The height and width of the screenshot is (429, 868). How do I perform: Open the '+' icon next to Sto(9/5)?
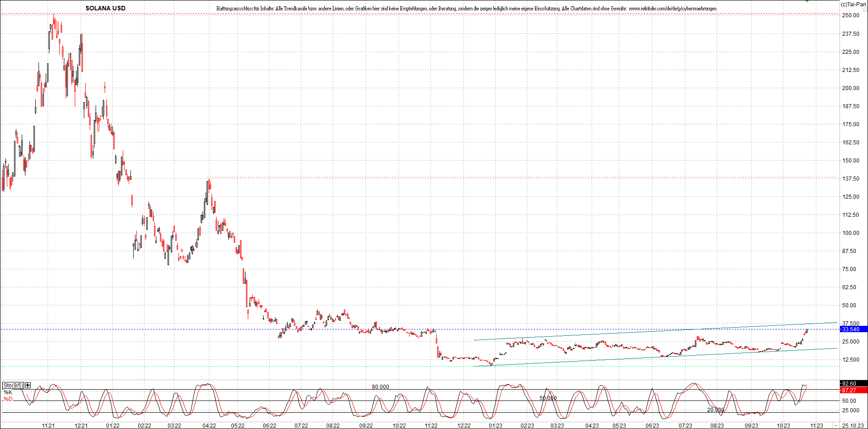point(28,385)
